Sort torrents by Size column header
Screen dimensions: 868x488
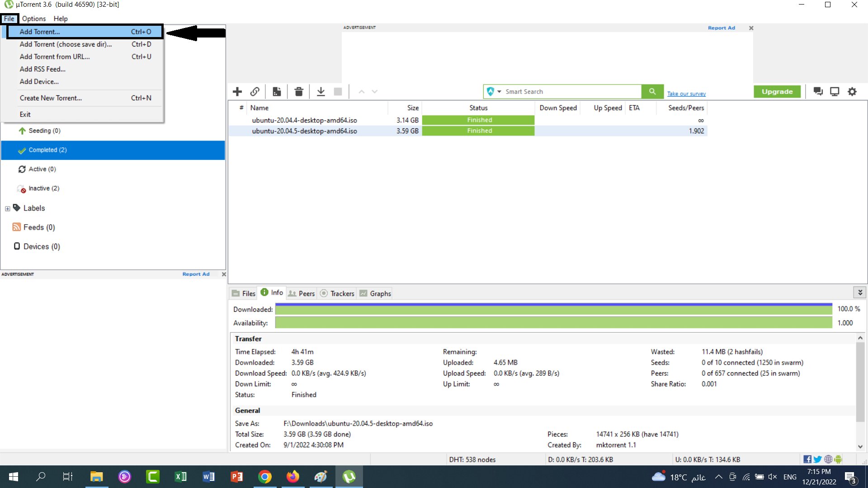[x=405, y=108]
